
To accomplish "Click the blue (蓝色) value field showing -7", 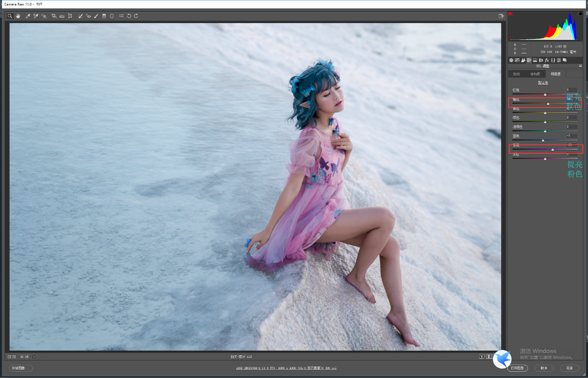I will point(571,136).
